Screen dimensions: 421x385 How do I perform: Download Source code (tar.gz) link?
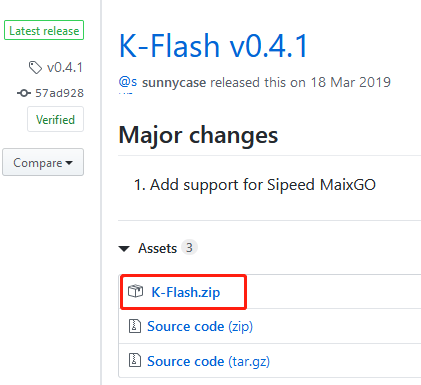tap(208, 361)
